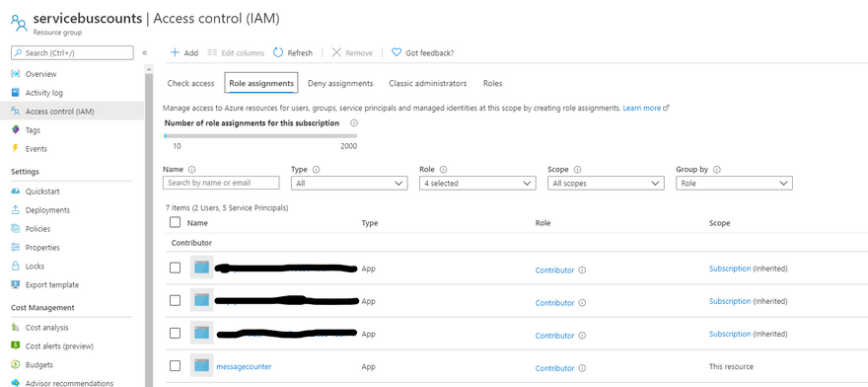Click the info icon next to Type filter
The height and width of the screenshot is (387, 868).
coord(316,170)
